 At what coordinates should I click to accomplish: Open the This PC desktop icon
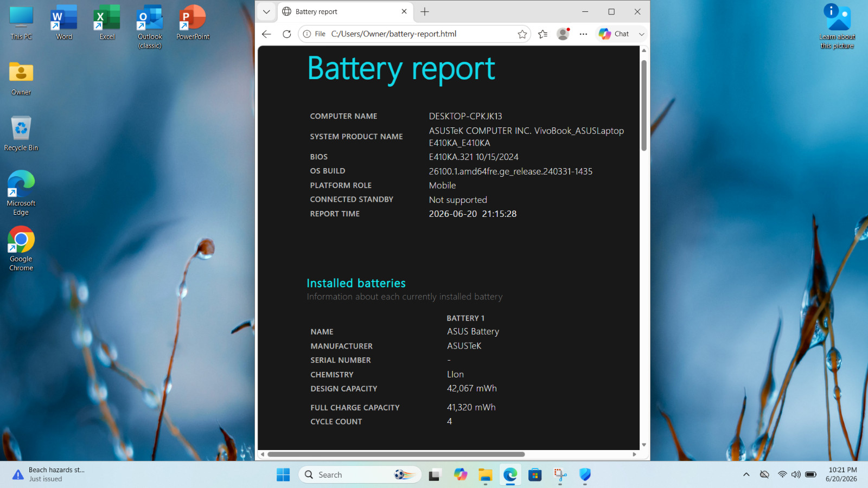tap(21, 23)
